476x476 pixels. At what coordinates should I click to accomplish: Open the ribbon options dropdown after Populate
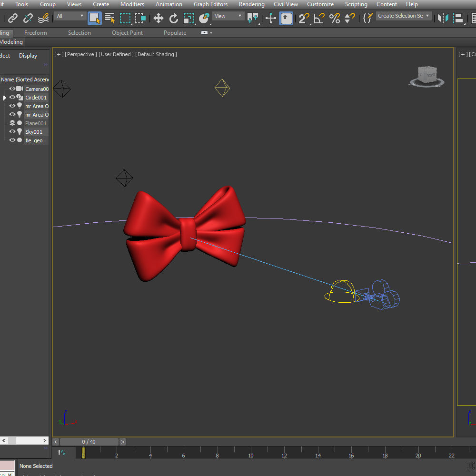(x=207, y=33)
